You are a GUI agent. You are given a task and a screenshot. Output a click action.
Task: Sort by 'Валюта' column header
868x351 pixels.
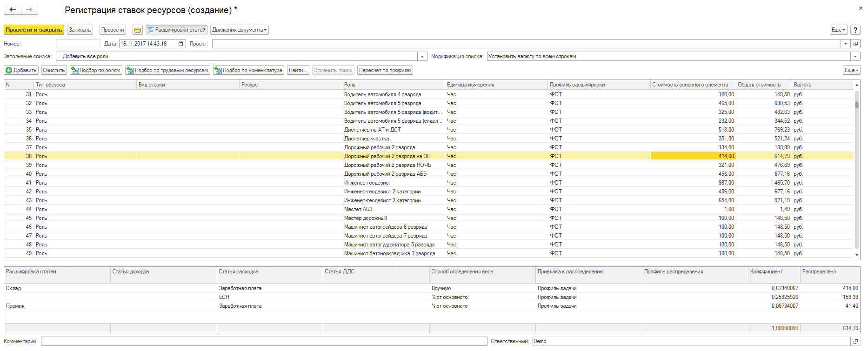822,85
